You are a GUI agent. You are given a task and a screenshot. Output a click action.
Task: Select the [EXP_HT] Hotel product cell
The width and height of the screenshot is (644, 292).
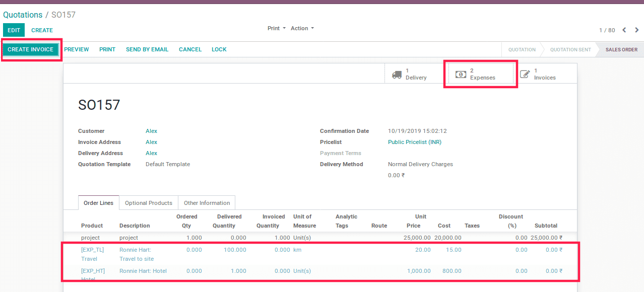point(93,275)
